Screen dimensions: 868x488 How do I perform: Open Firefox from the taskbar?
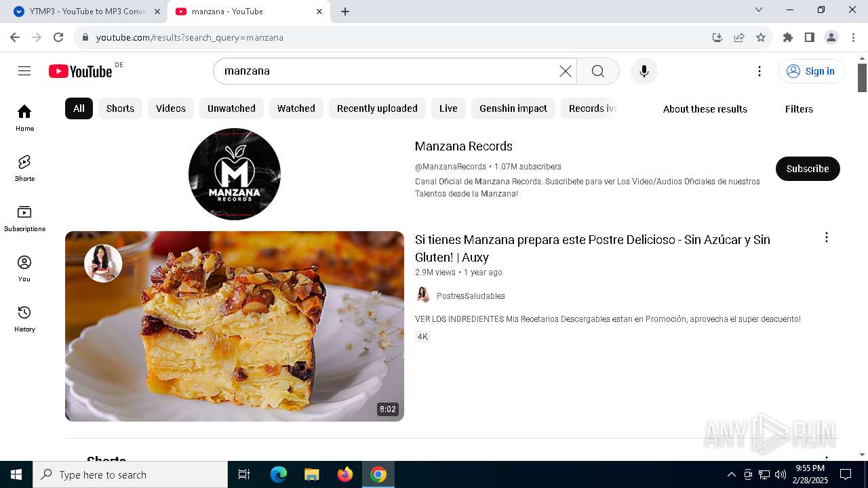pos(345,474)
